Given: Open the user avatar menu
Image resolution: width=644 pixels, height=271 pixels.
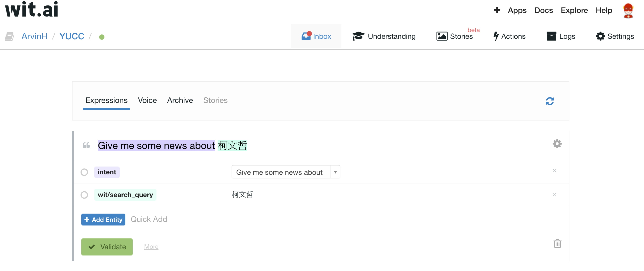Looking at the screenshot, I should [x=628, y=11].
